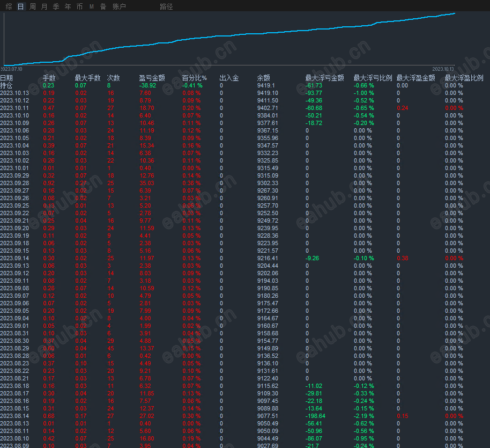
Task: Open the 币 currency tab
Action: point(79,6)
